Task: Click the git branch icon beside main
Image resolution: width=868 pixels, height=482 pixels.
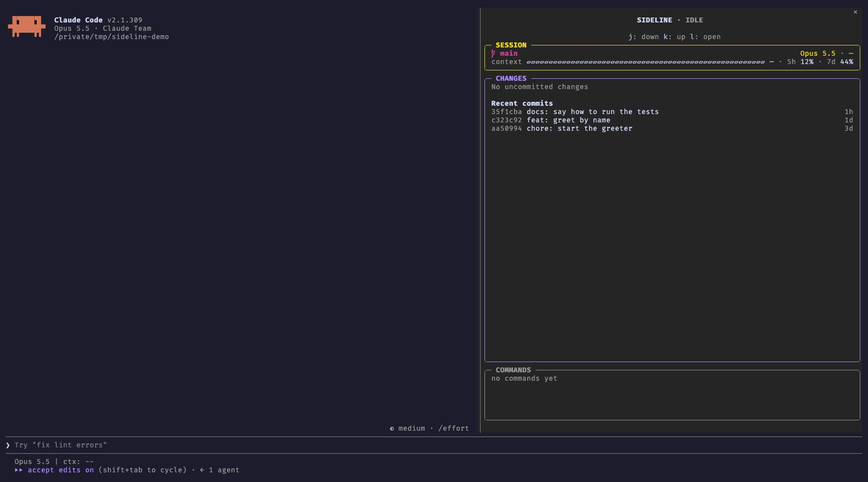Action: coord(493,54)
